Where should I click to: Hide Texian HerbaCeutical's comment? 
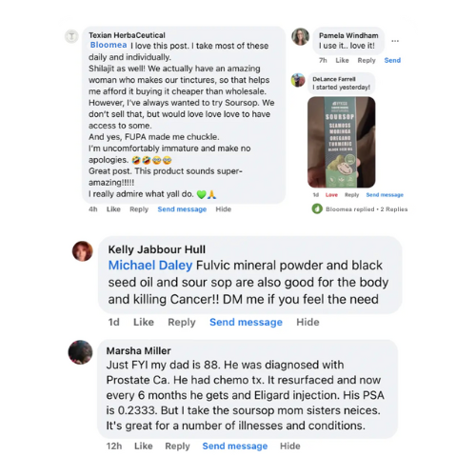224,209
